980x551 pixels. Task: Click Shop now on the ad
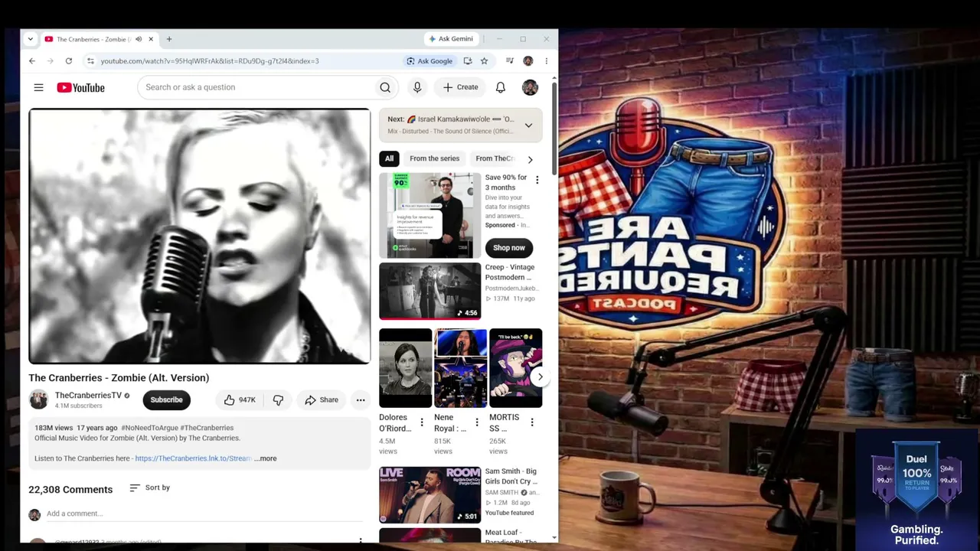[x=509, y=248]
